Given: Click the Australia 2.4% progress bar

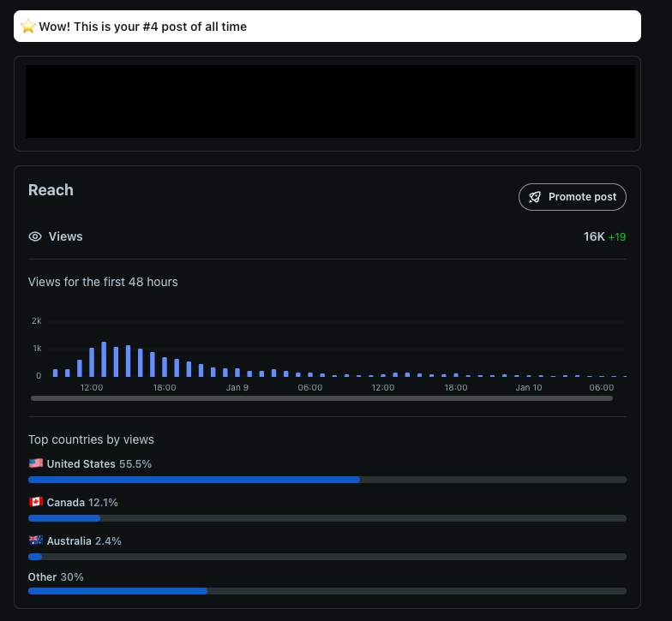Looking at the screenshot, I should [327, 557].
